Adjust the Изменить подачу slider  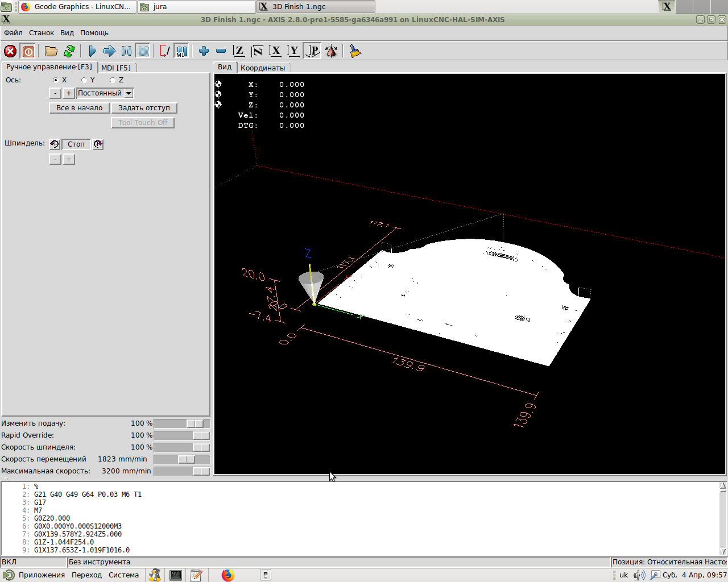click(x=181, y=423)
